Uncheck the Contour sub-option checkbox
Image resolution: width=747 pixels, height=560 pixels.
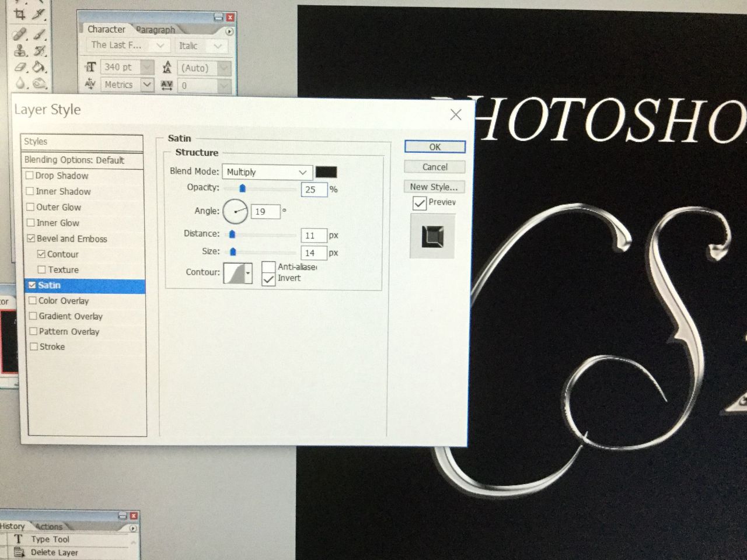point(41,254)
